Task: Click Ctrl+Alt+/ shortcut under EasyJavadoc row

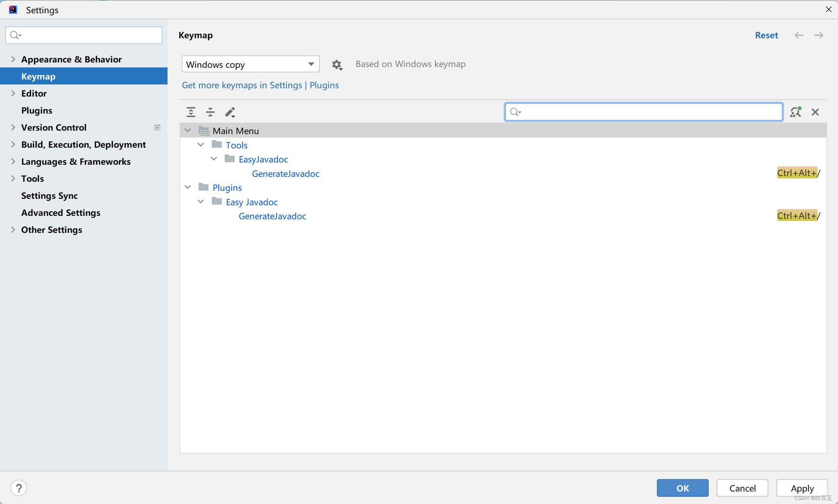Action: (799, 173)
